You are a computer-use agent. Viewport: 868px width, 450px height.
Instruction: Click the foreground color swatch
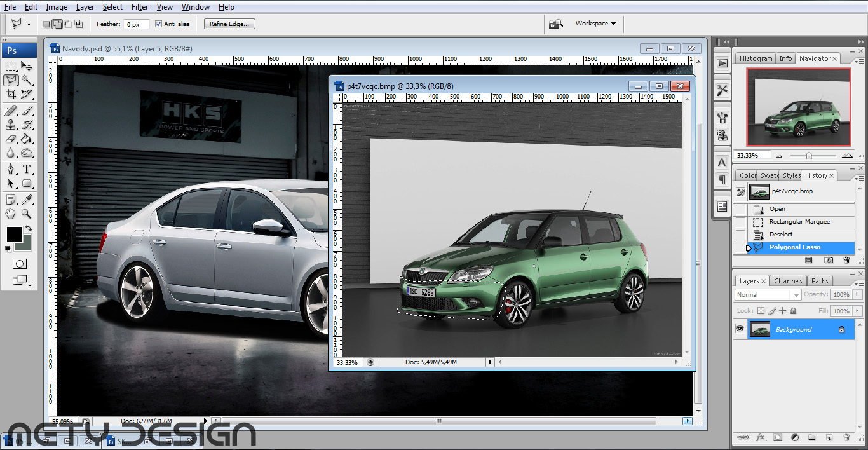[13, 233]
